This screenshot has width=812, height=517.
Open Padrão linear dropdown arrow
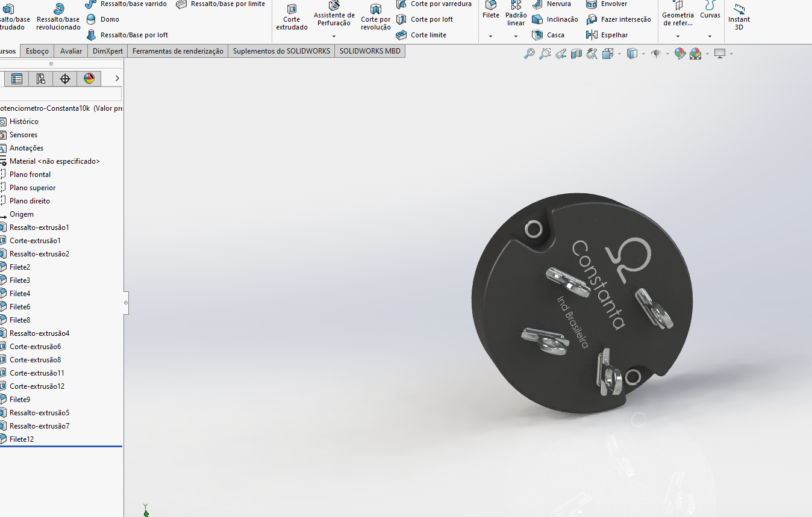tap(516, 36)
